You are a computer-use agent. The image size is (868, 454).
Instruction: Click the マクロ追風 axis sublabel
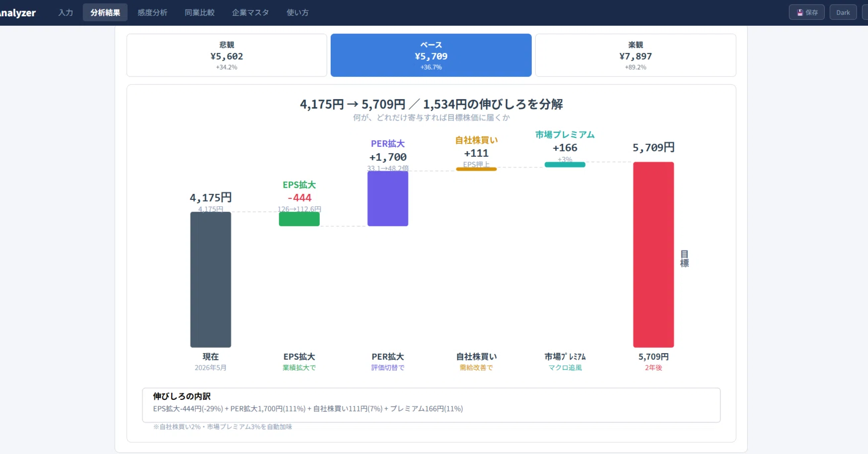tap(565, 368)
